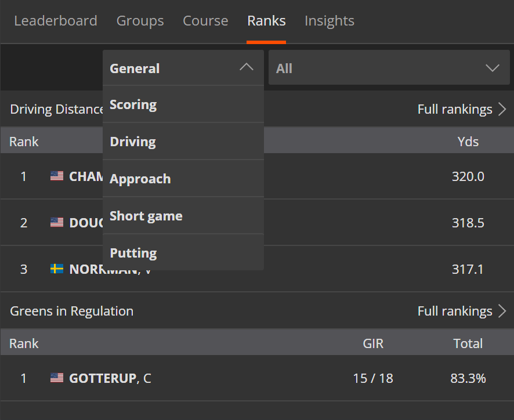Go to the Course tab
This screenshot has width=514, height=420.
[205, 21]
